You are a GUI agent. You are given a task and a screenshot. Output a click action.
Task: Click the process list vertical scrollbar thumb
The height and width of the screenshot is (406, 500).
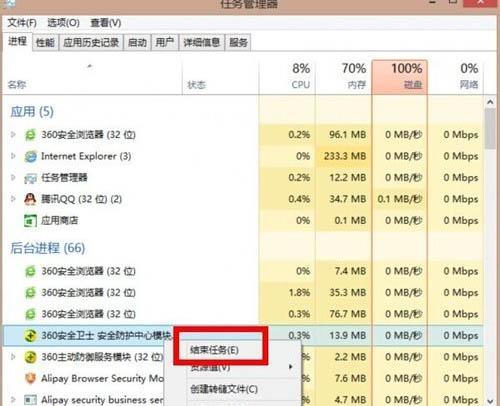coord(490,128)
